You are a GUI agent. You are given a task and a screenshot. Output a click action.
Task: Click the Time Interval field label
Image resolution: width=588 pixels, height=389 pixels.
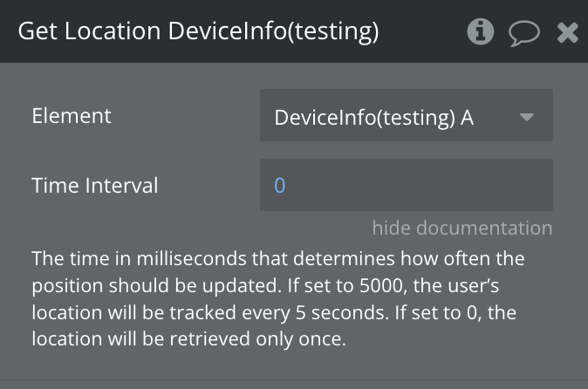[95, 185]
